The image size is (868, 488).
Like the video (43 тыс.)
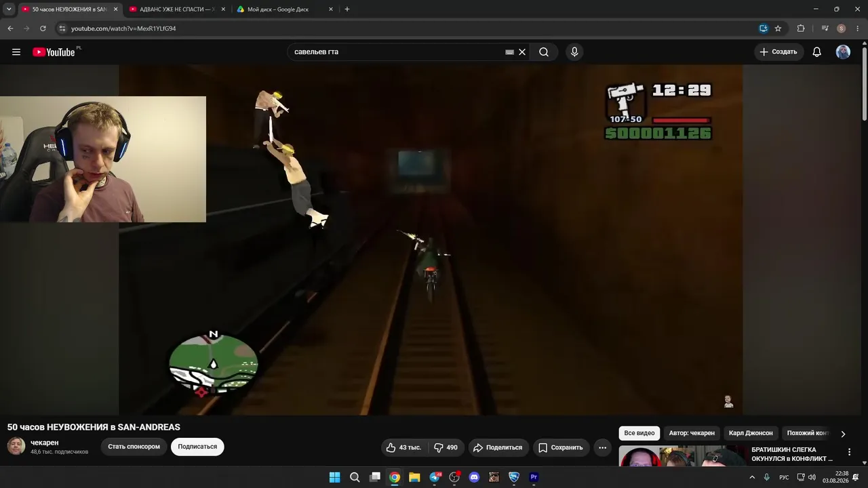(404, 447)
